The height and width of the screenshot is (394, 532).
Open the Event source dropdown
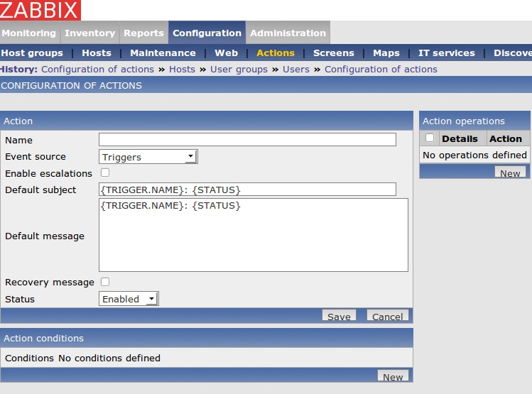(x=148, y=157)
